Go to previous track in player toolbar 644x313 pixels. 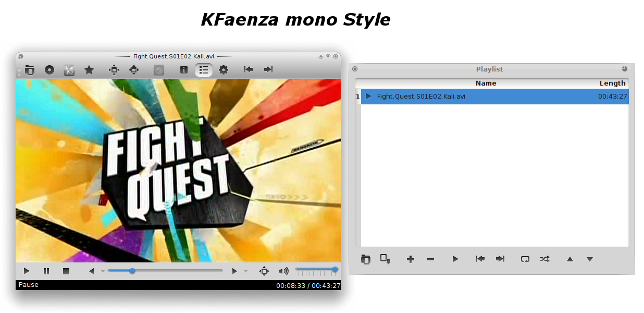coord(249,69)
